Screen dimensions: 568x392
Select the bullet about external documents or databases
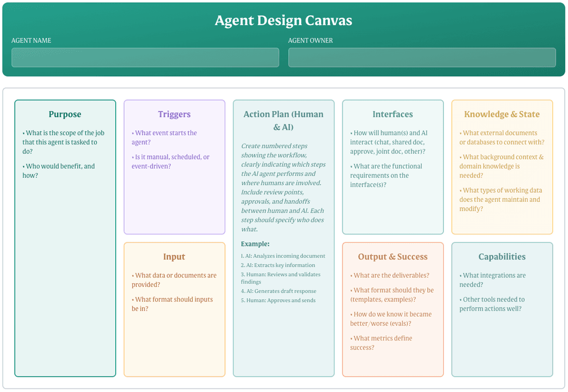click(x=501, y=138)
